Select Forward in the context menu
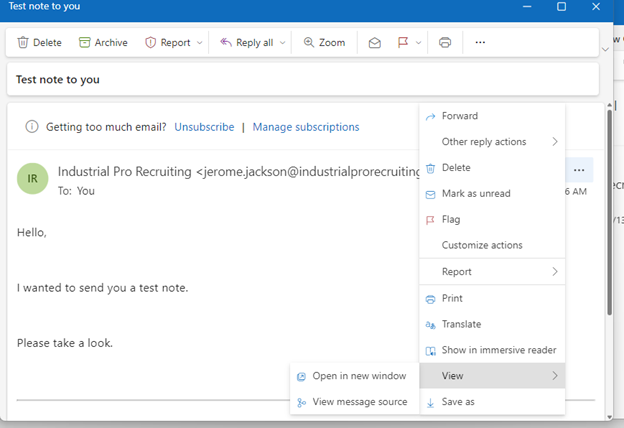 (492, 116)
